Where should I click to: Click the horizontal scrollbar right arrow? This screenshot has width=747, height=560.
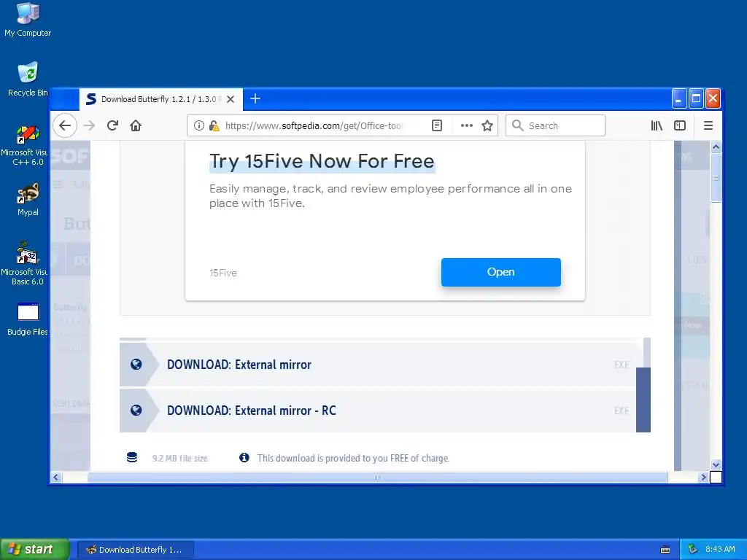tap(703, 477)
